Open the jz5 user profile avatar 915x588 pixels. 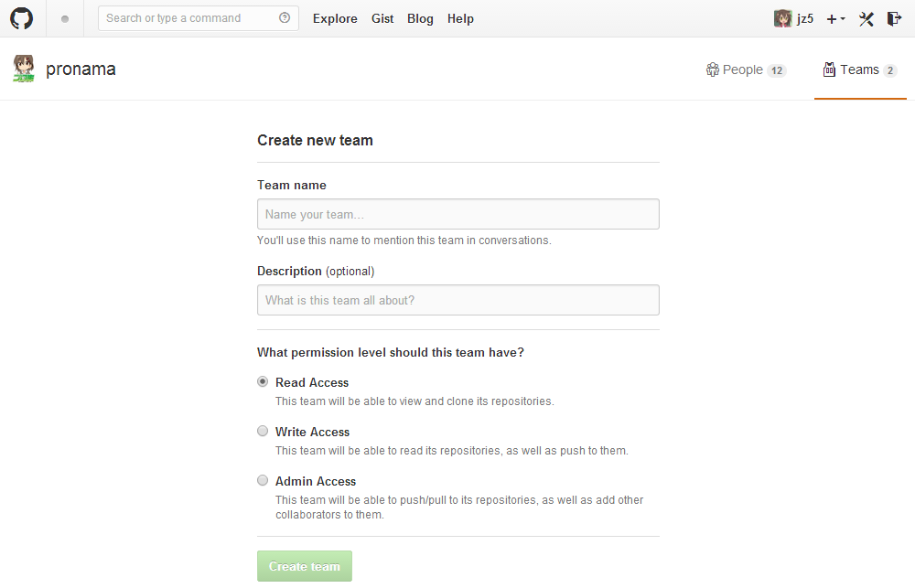point(782,18)
